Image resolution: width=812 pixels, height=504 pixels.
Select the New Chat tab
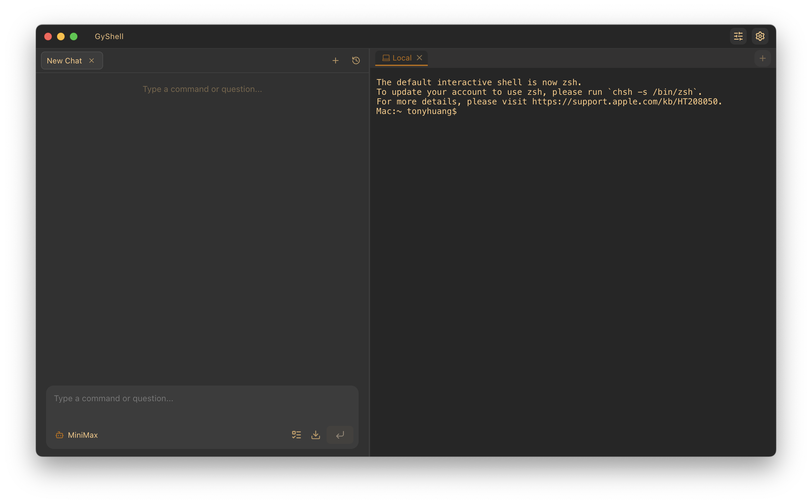click(64, 60)
